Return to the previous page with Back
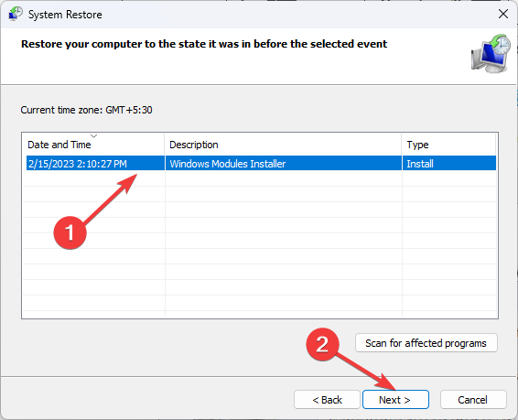 (x=327, y=400)
